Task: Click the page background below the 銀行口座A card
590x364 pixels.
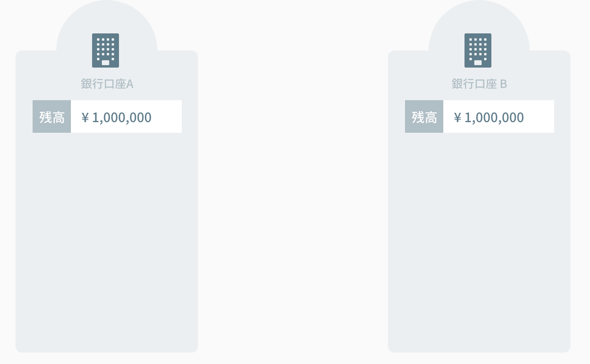Action: click(x=107, y=358)
